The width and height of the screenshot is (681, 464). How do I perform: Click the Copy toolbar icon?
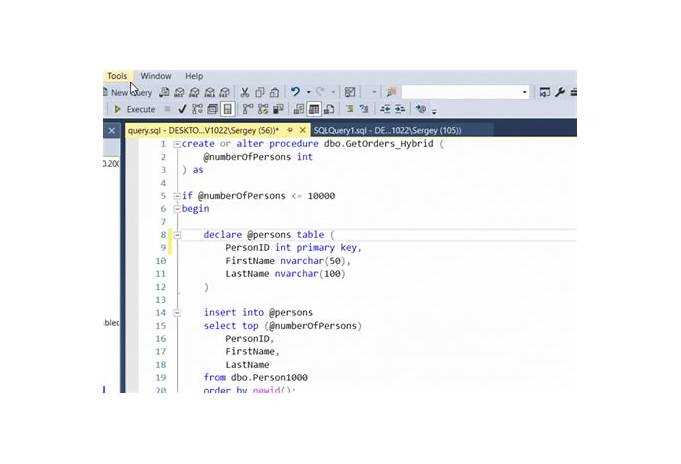point(260,92)
